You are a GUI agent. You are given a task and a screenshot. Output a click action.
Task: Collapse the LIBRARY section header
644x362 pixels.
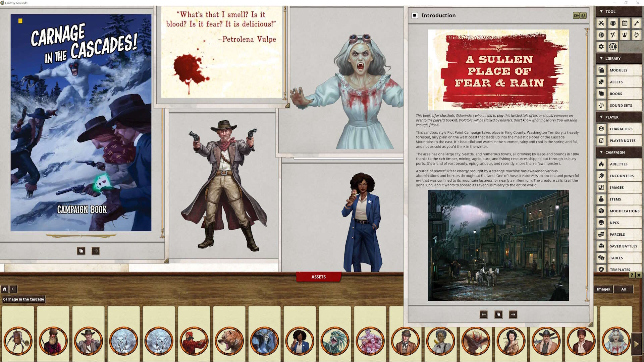pos(601,58)
